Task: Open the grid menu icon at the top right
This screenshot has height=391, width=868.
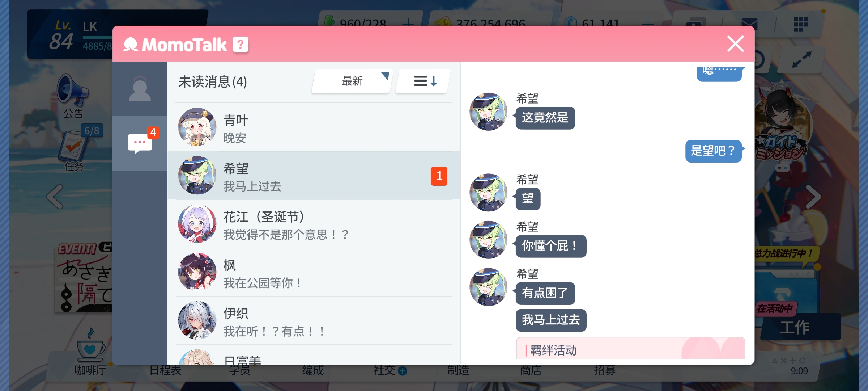Action: click(801, 24)
